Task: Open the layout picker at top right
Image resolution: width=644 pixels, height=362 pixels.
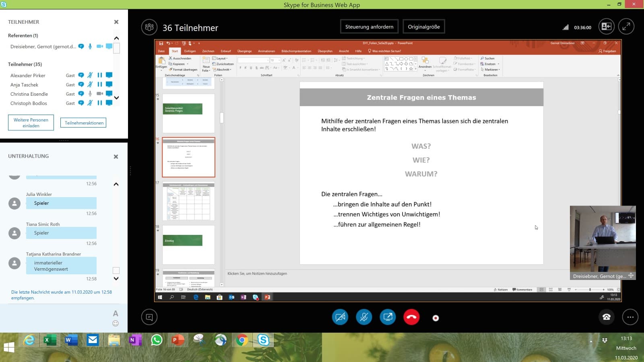Action: click(x=606, y=27)
